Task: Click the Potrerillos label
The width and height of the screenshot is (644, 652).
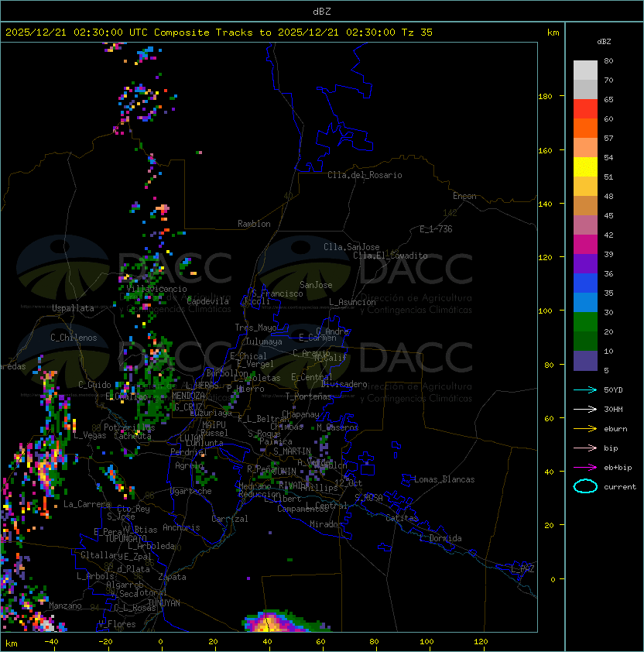Action: [x=129, y=427]
